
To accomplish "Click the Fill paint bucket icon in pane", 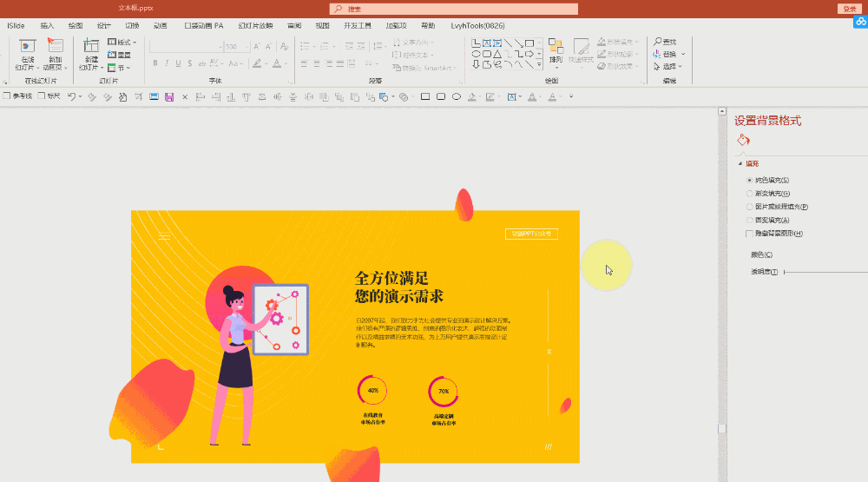I will click(x=744, y=140).
